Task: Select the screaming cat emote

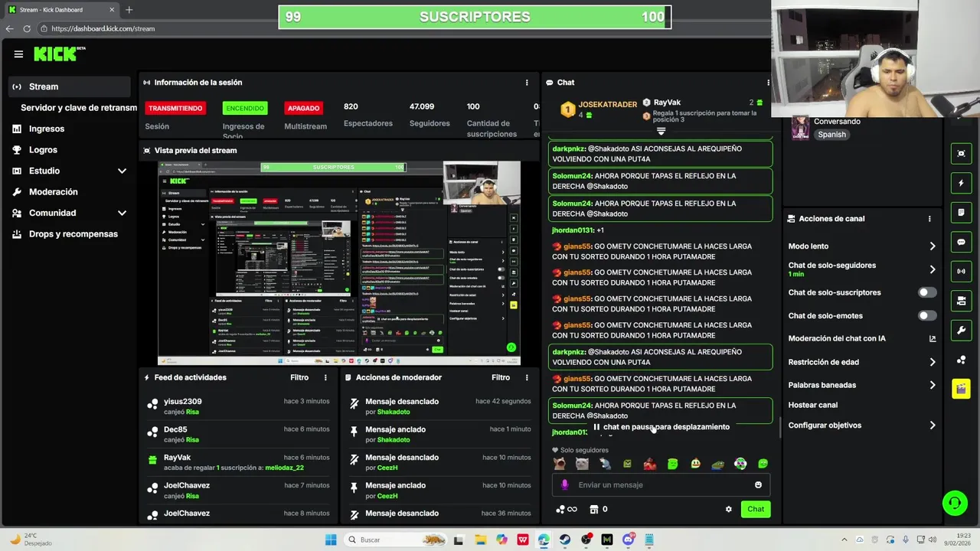Action: coord(560,464)
